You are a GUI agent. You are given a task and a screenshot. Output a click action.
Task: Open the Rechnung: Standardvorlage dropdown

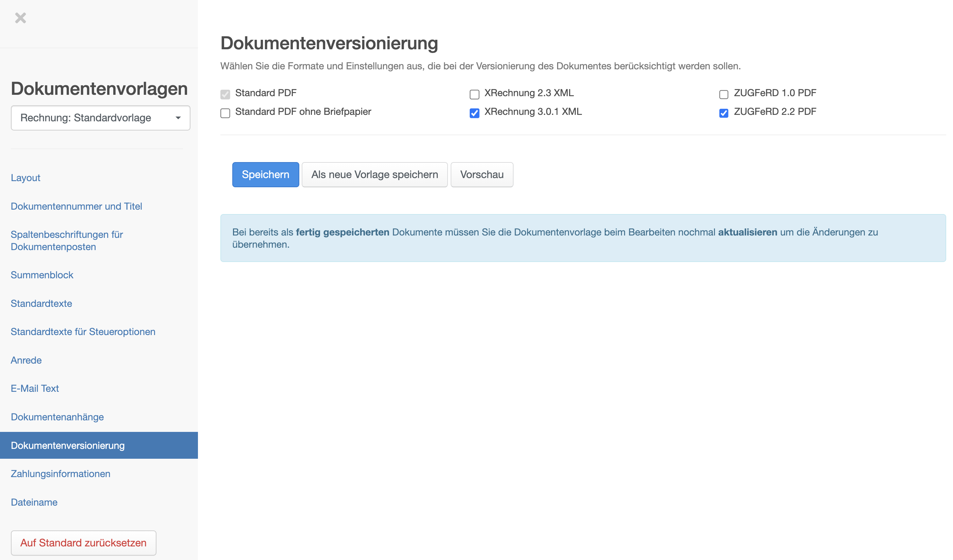click(100, 118)
